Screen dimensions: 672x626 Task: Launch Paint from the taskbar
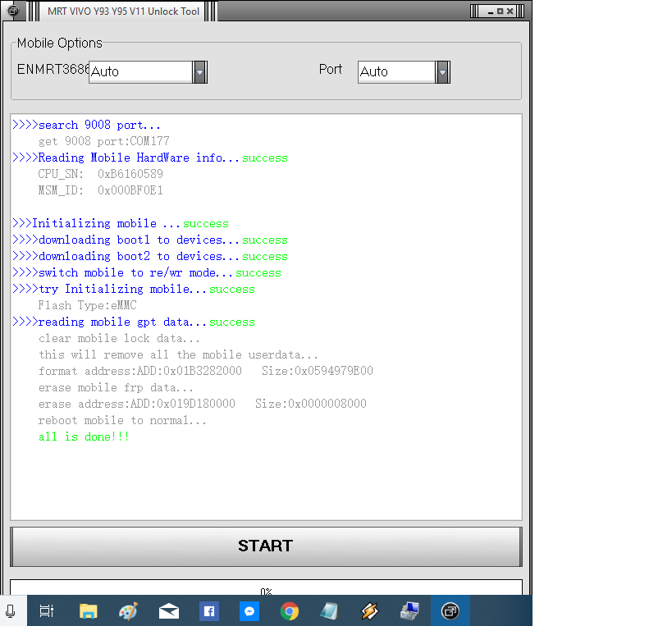tap(128, 611)
